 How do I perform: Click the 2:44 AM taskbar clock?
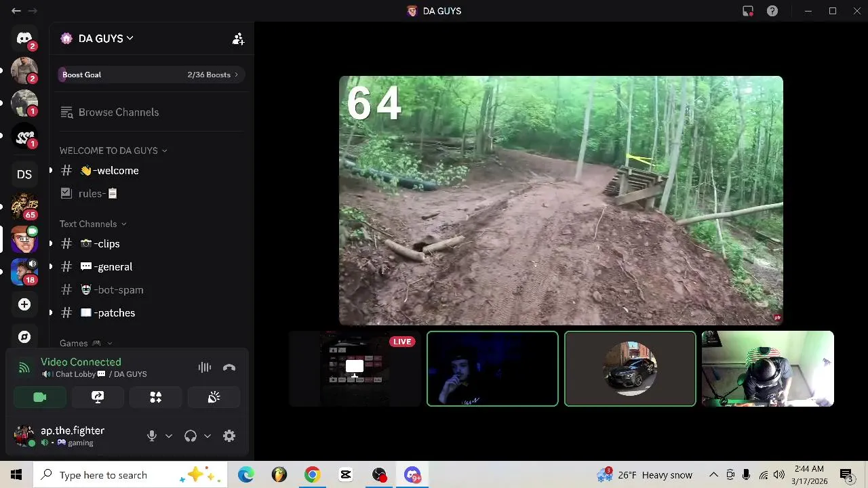coord(809,475)
